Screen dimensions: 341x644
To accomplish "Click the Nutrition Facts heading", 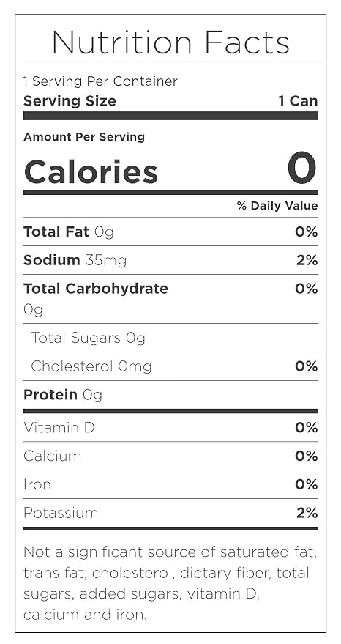I will click(170, 42).
